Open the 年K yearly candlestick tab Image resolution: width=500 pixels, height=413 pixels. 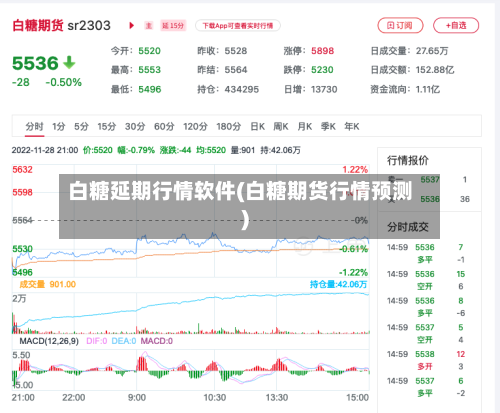point(352,126)
